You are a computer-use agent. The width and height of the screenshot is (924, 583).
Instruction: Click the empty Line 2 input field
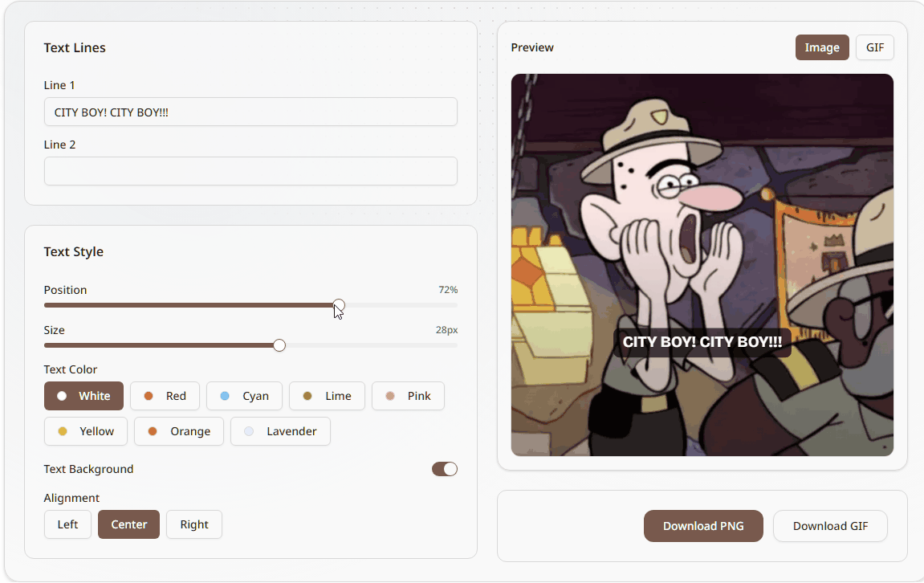point(250,171)
